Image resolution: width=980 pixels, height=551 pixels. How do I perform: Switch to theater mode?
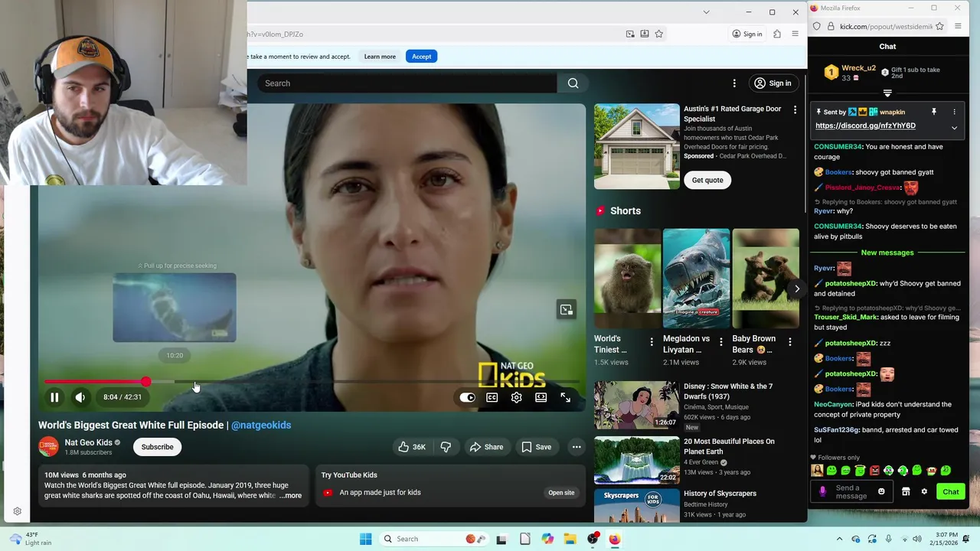tap(541, 397)
